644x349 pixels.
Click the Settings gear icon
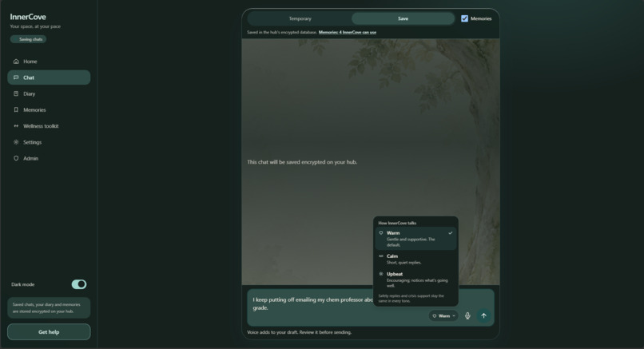[x=16, y=142]
